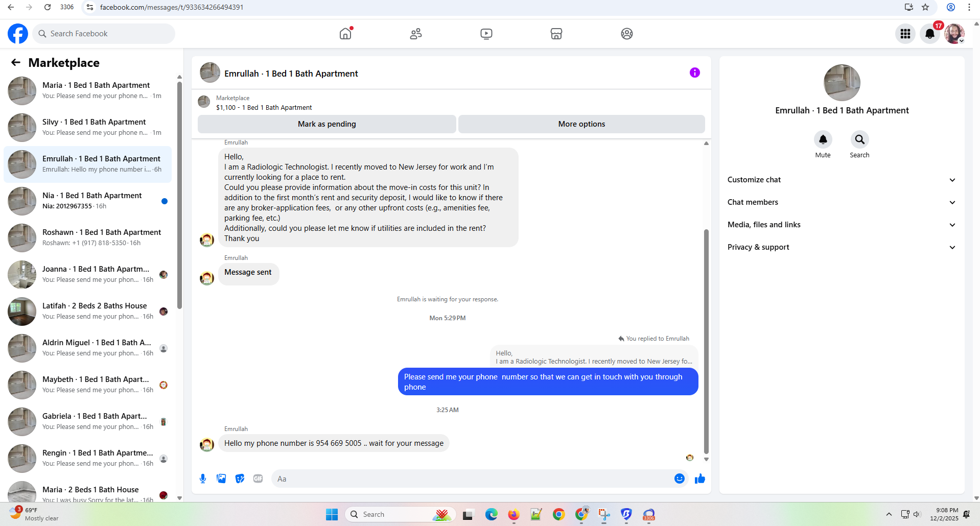Open the Aldrin Miguel conversation
Viewport: 980px width, 526px height.
88,348
